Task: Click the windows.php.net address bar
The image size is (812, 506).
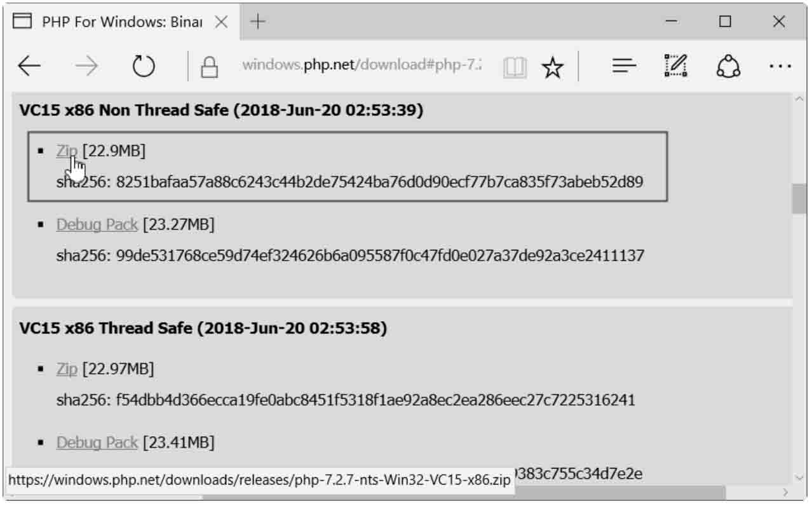Action: [362, 65]
